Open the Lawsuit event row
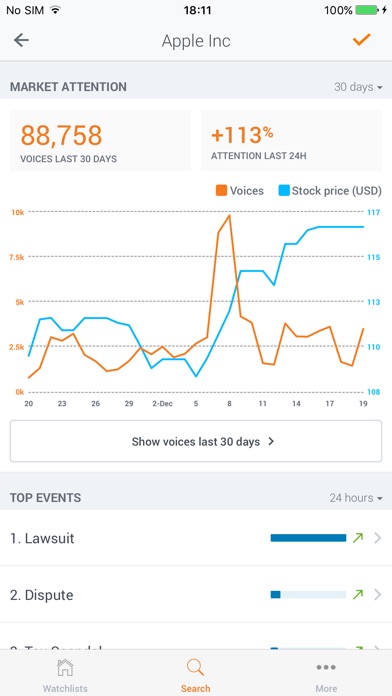392x696 pixels. [196, 538]
